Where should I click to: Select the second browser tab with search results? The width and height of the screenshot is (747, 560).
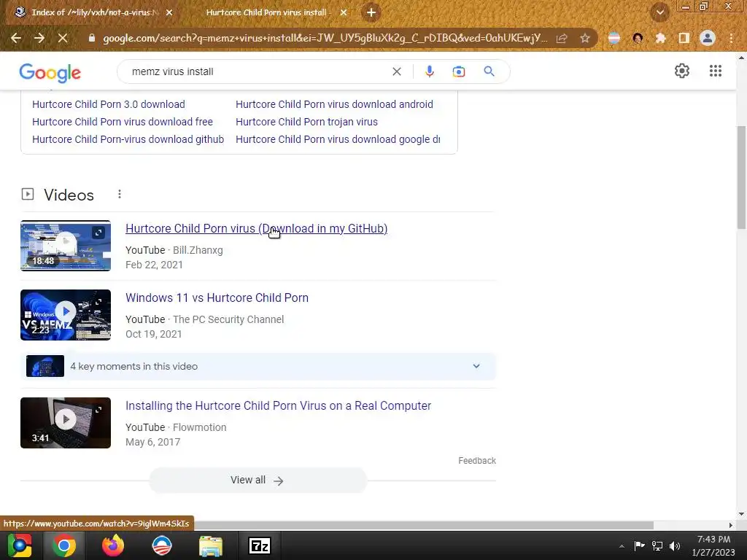(267, 12)
